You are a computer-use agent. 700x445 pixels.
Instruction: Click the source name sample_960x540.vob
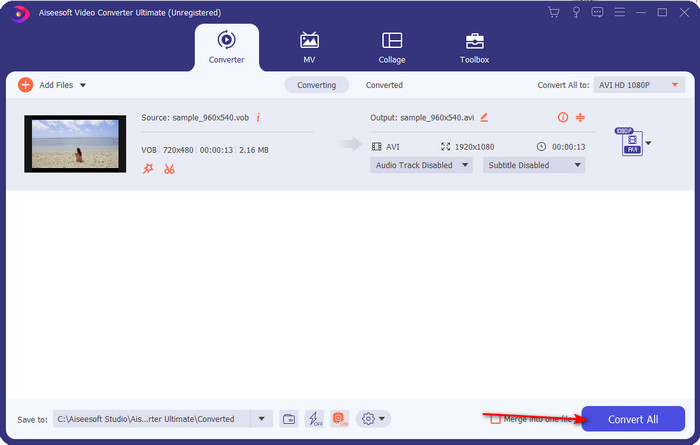pyautogui.click(x=211, y=117)
